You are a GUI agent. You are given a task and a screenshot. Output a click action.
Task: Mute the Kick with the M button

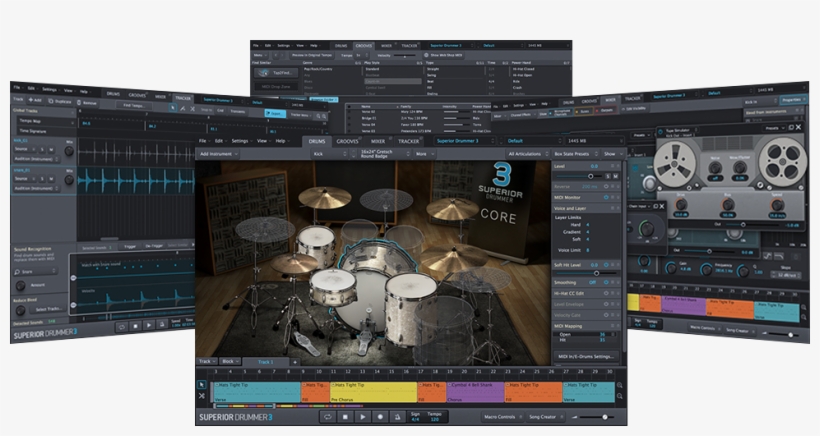[615, 176]
